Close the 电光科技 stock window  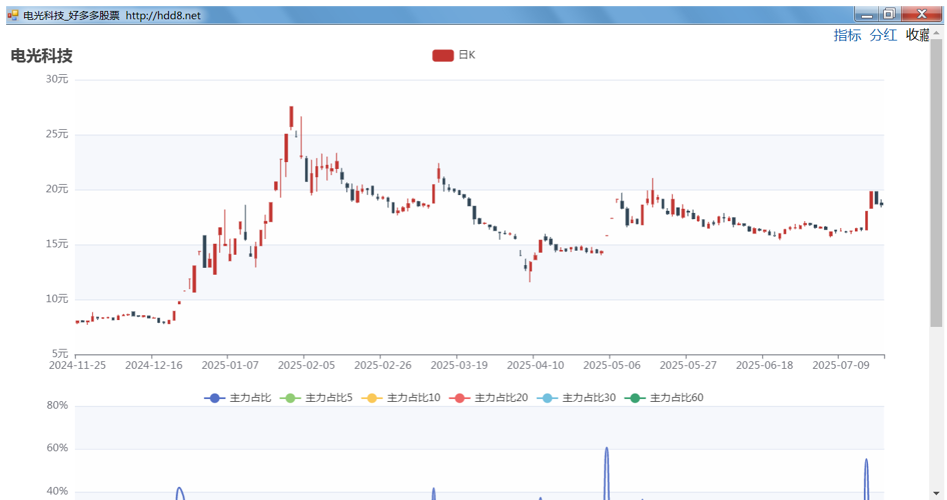pyautogui.click(x=921, y=14)
